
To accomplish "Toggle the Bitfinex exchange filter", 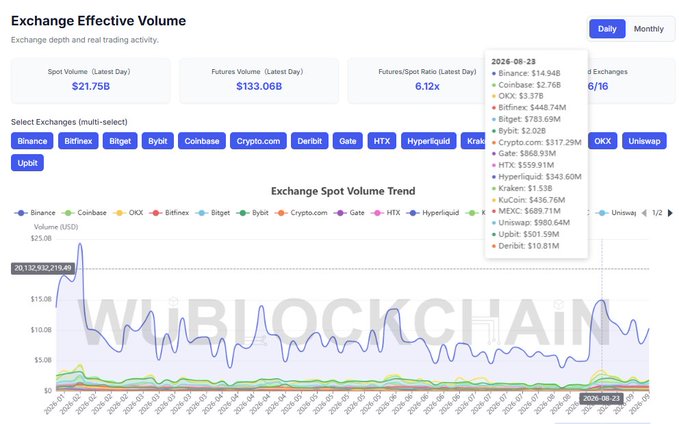I will [x=78, y=141].
